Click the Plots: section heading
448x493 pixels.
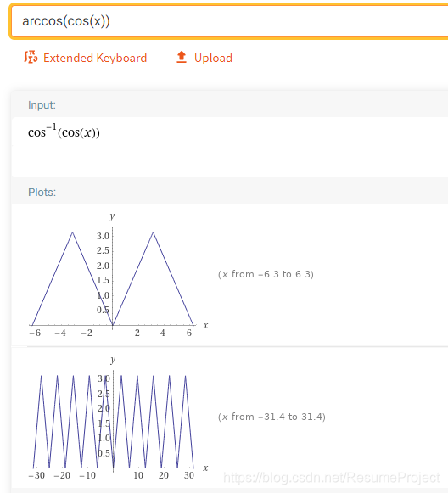[42, 192]
